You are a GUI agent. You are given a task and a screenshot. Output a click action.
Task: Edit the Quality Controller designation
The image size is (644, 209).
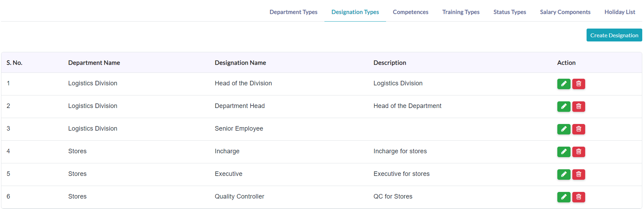(564, 197)
